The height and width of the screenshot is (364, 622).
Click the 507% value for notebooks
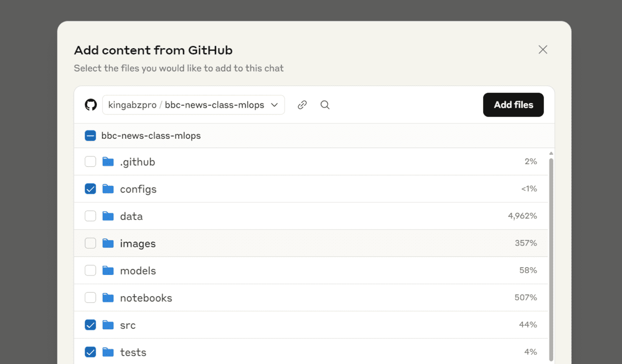click(526, 298)
